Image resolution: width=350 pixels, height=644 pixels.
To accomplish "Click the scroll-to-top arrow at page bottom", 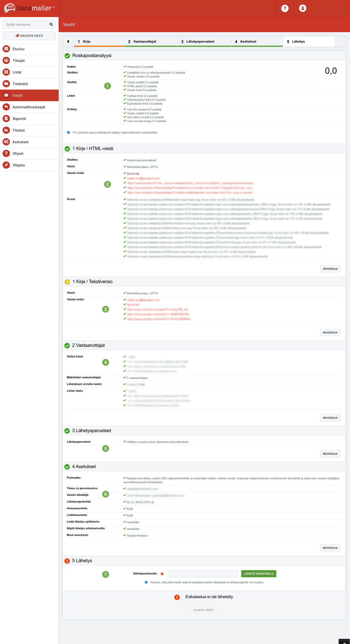I will (x=344, y=641).
